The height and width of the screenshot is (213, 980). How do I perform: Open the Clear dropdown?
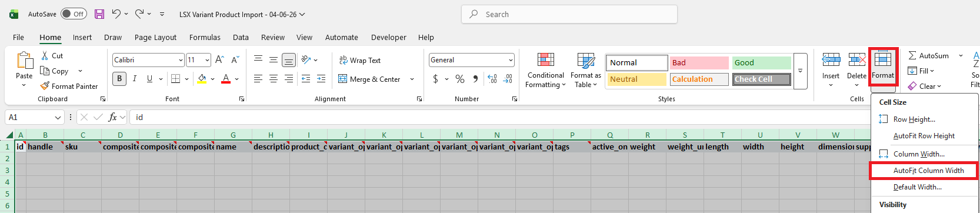925,86
